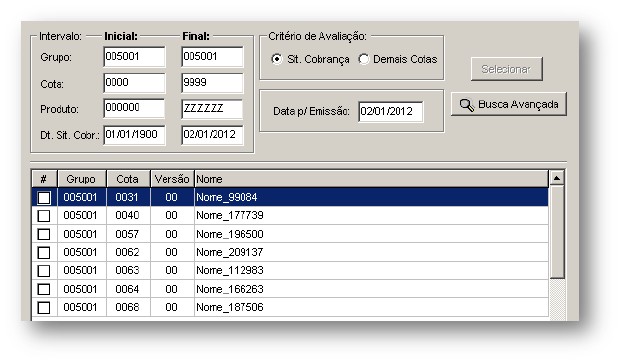Select the Nome_99084 name cell
The image size is (621, 363).
[x=371, y=197]
